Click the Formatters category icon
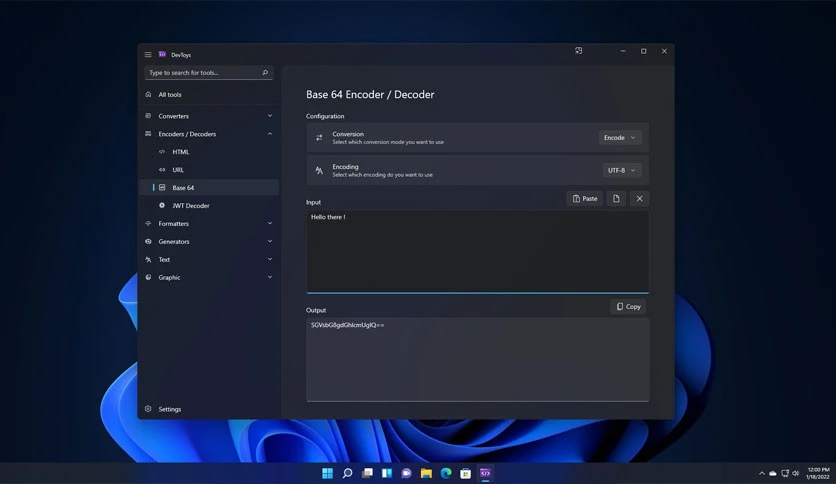The width and height of the screenshot is (836, 484). point(148,223)
